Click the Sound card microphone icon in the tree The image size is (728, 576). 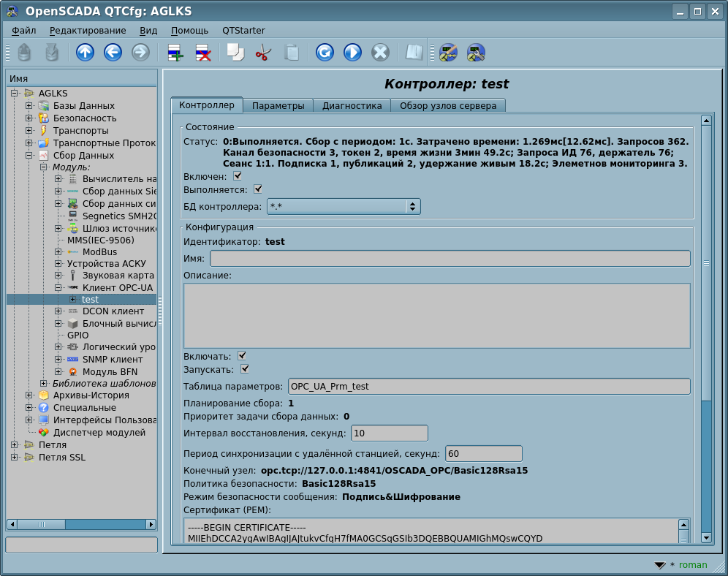(x=73, y=276)
